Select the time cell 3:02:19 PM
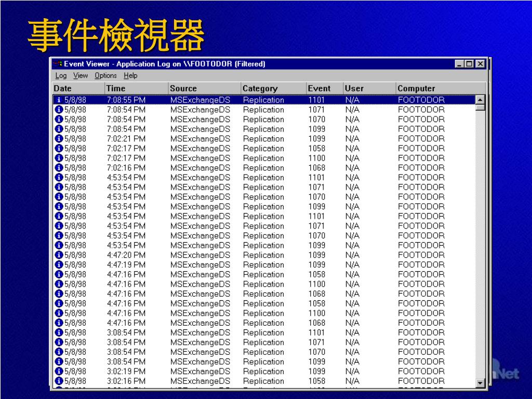 click(126, 371)
